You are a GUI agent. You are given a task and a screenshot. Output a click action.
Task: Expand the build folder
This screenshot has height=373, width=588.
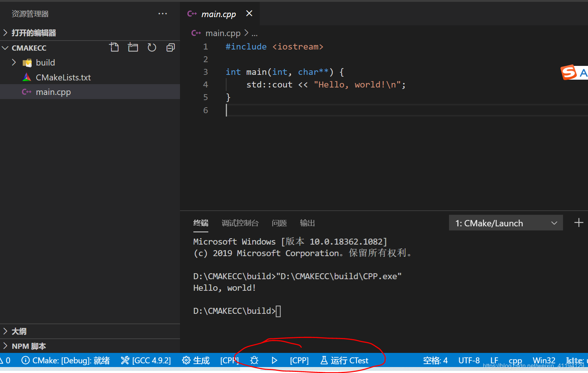click(14, 63)
